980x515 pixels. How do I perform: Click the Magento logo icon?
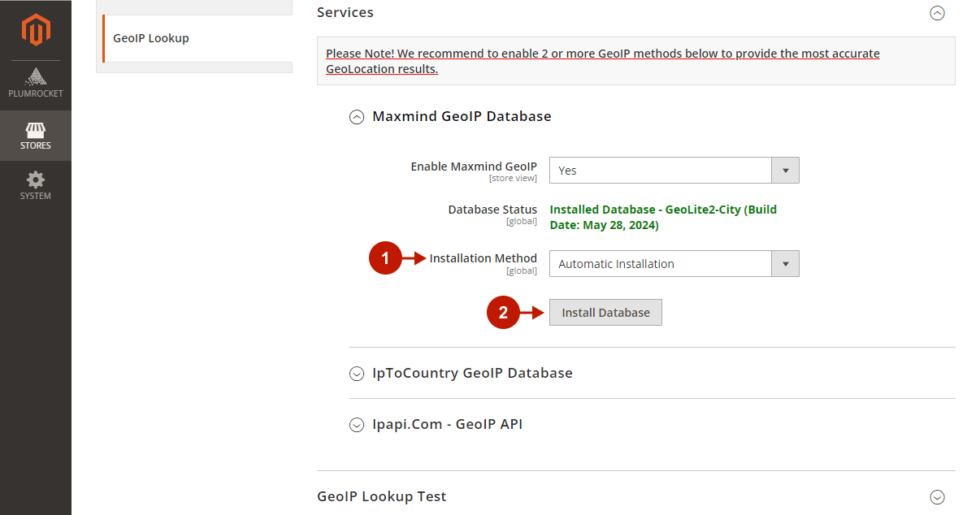36,31
